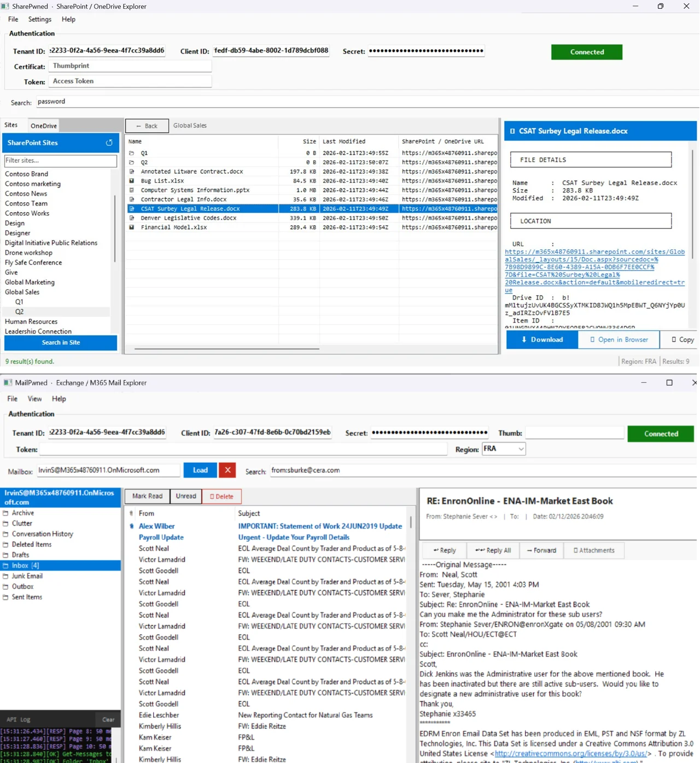Image resolution: width=700 pixels, height=763 pixels.
Task: Toggle Mark Read on the message list
Action: coord(147,496)
